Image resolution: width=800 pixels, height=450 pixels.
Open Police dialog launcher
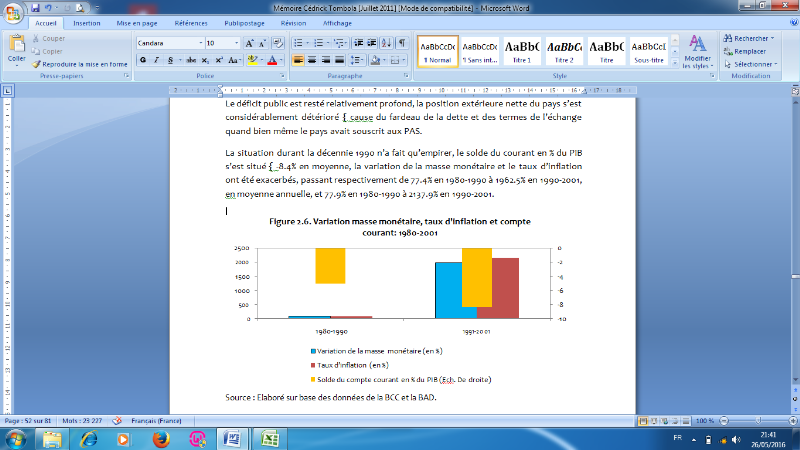coord(282,76)
